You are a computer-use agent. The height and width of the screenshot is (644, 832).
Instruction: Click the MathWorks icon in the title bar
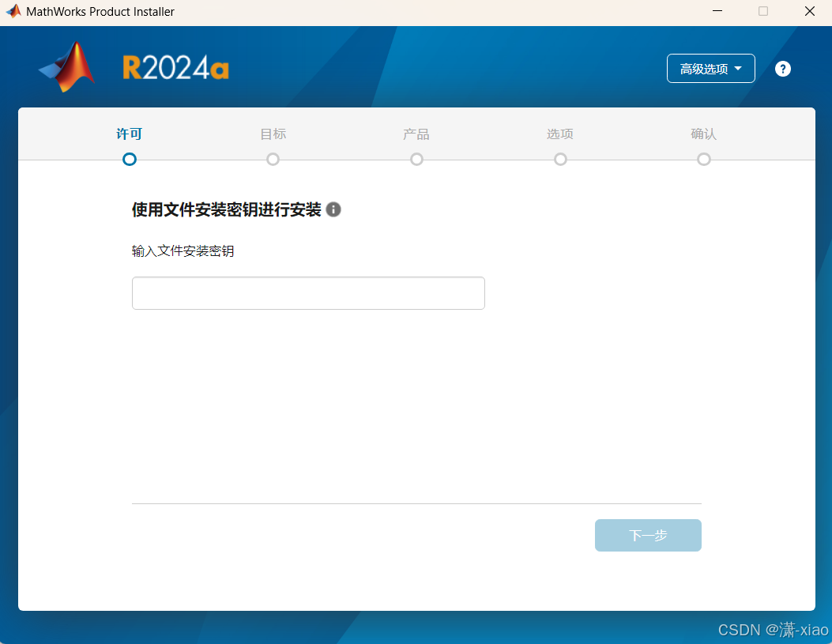[13, 11]
